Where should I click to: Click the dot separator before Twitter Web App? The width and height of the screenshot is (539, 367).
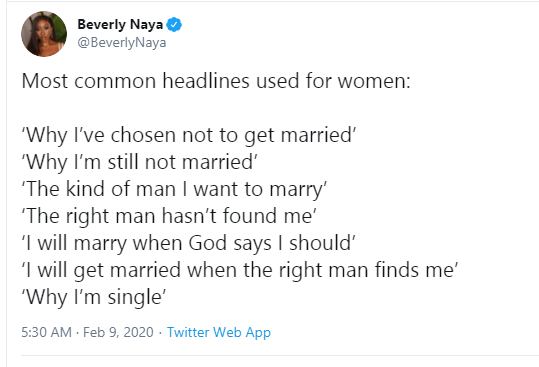(x=160, y=332)
